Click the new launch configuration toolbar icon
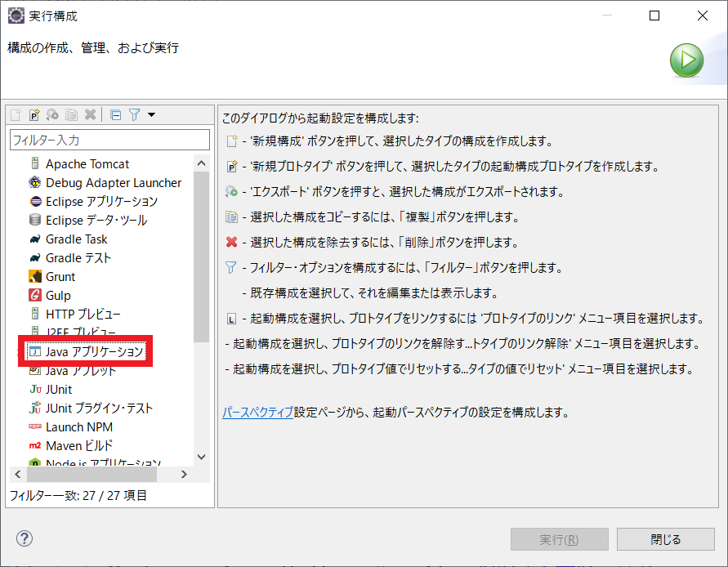The height and width of the screenshot is (567, 728). 16,114
